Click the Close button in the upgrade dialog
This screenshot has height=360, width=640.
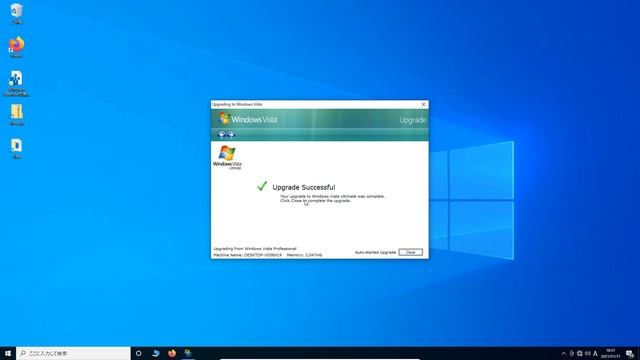pyautogui.click(x=411, y=252)
